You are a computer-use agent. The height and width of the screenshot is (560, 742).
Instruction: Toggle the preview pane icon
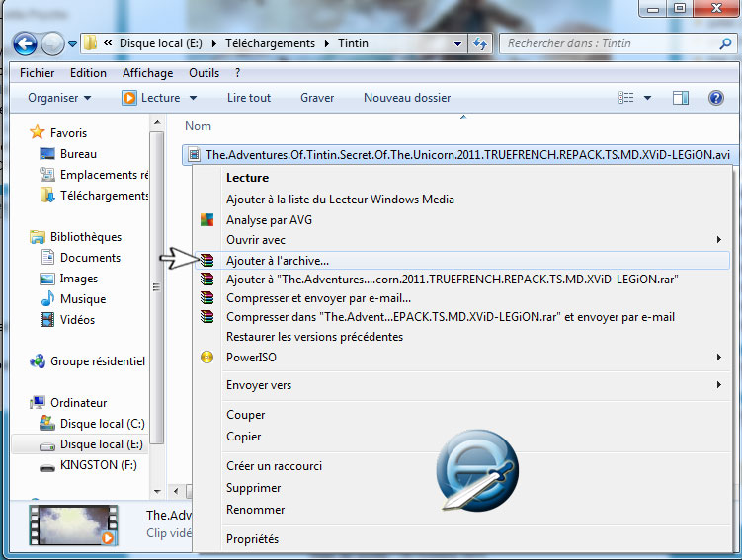point(681,98)
